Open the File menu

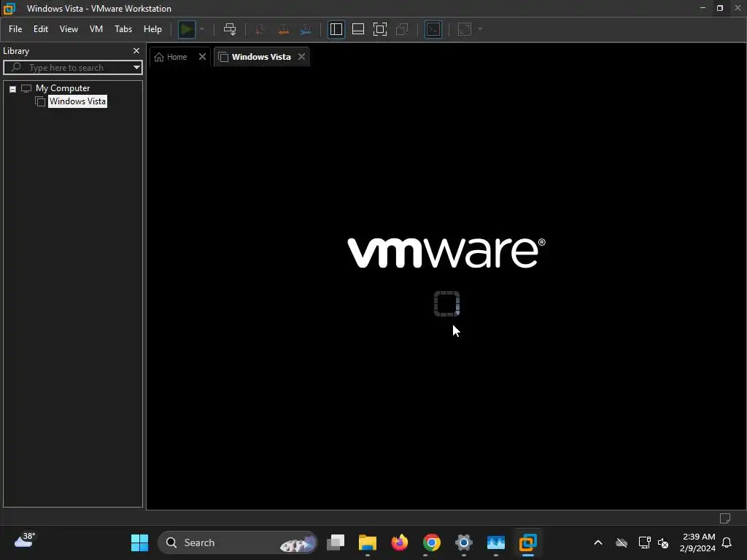15,29
